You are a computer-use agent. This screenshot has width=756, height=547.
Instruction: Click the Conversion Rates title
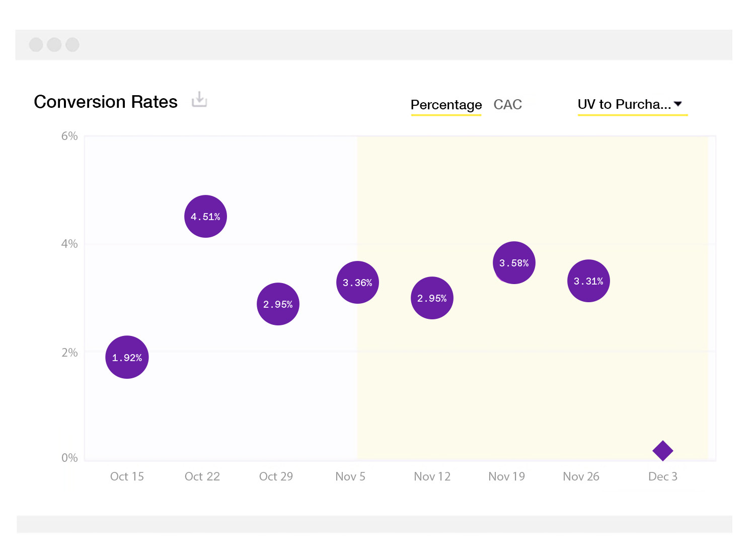tap(106, 102)
